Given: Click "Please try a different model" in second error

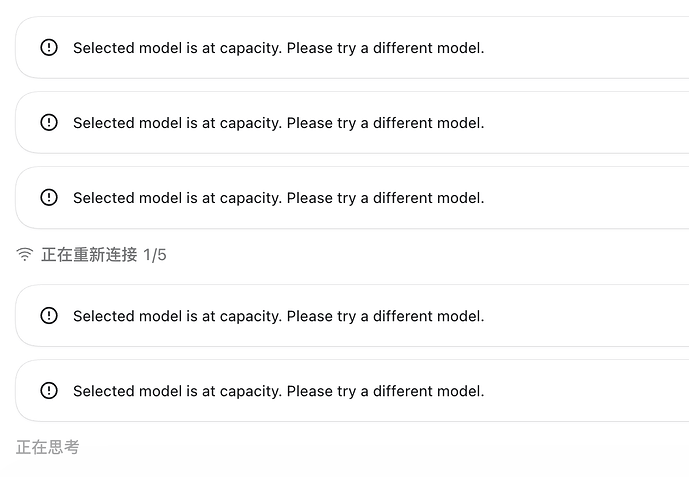Looking at the screenshot, I should coord(385,123).
